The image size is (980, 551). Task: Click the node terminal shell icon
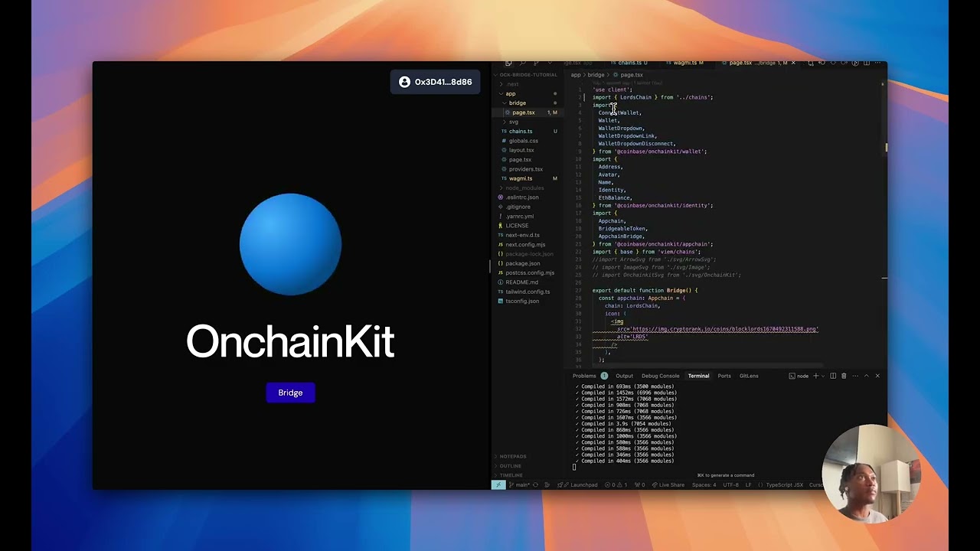792,376
